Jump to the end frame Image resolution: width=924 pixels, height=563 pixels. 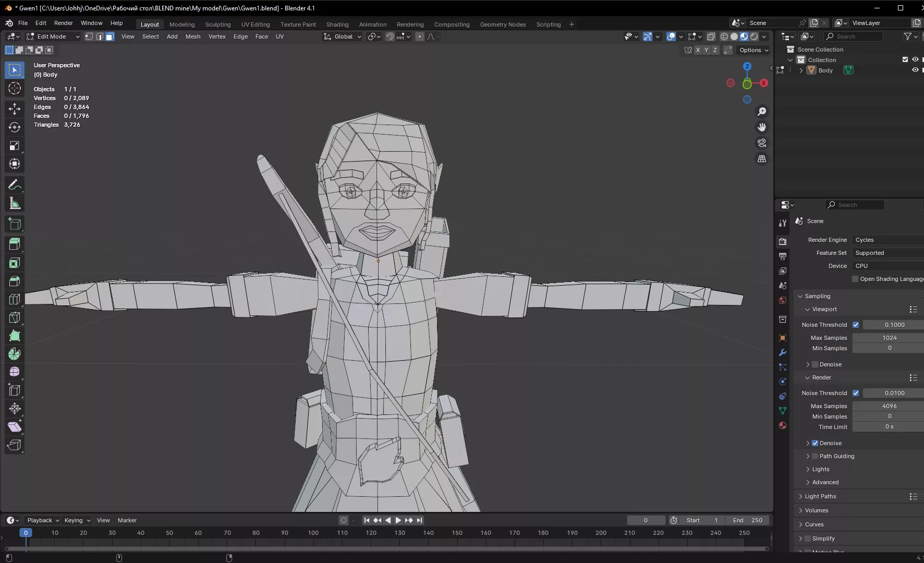(420, 520)
